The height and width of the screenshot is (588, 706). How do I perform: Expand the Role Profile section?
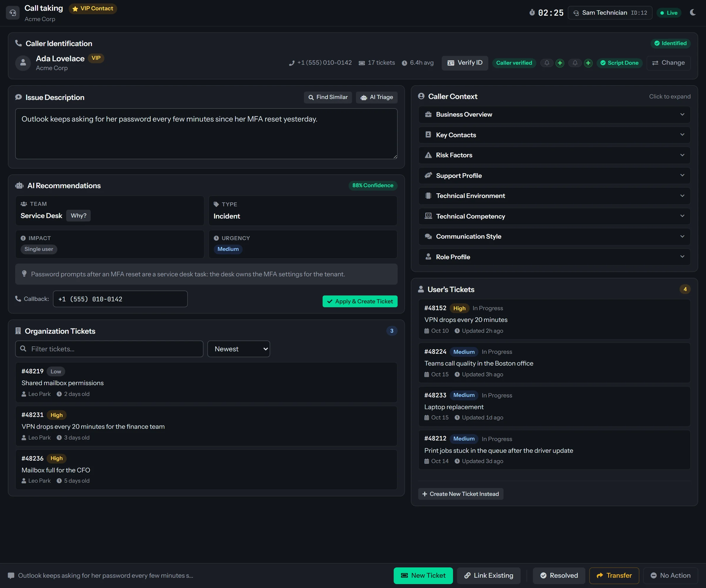[554, 257]
